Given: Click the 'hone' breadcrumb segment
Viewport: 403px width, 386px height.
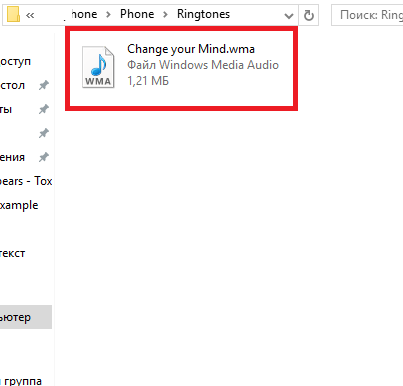Looking at the screenshot, I should tap(84, 14).
